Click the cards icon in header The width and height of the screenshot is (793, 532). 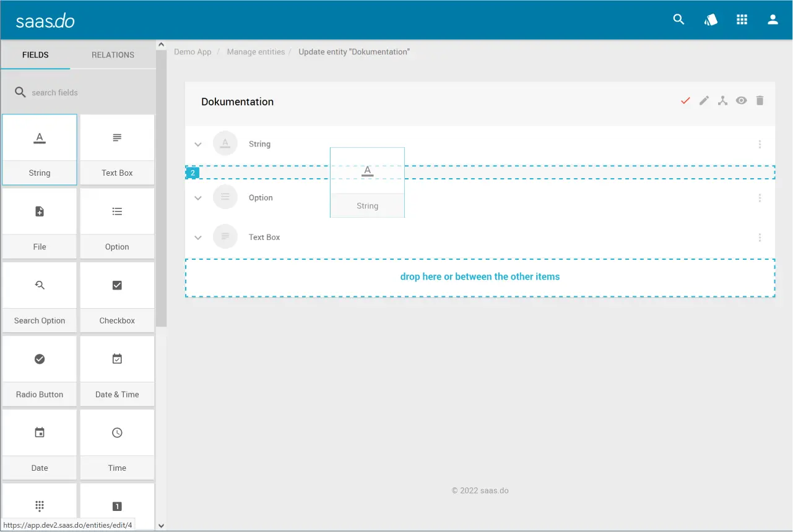tap(711, 20)
